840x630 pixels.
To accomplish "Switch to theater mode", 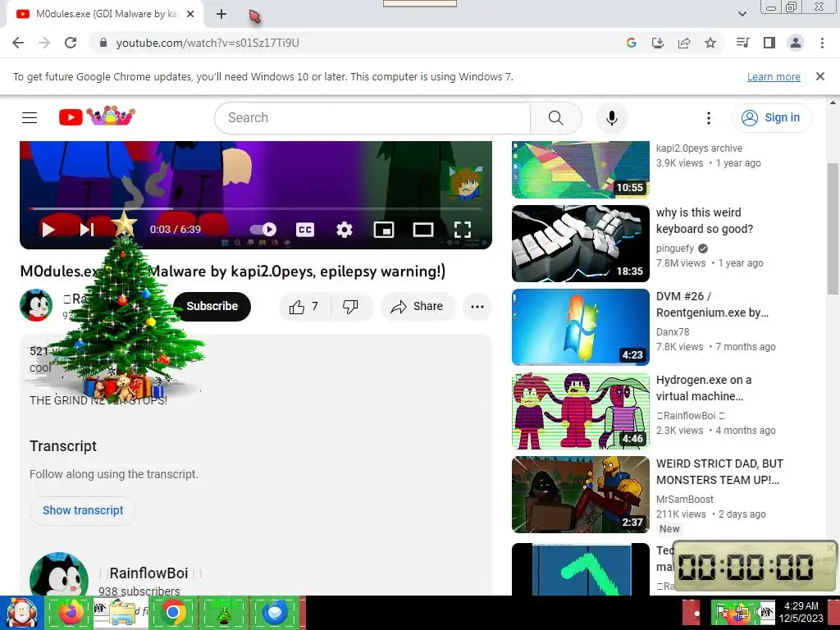I will [423, 230].
